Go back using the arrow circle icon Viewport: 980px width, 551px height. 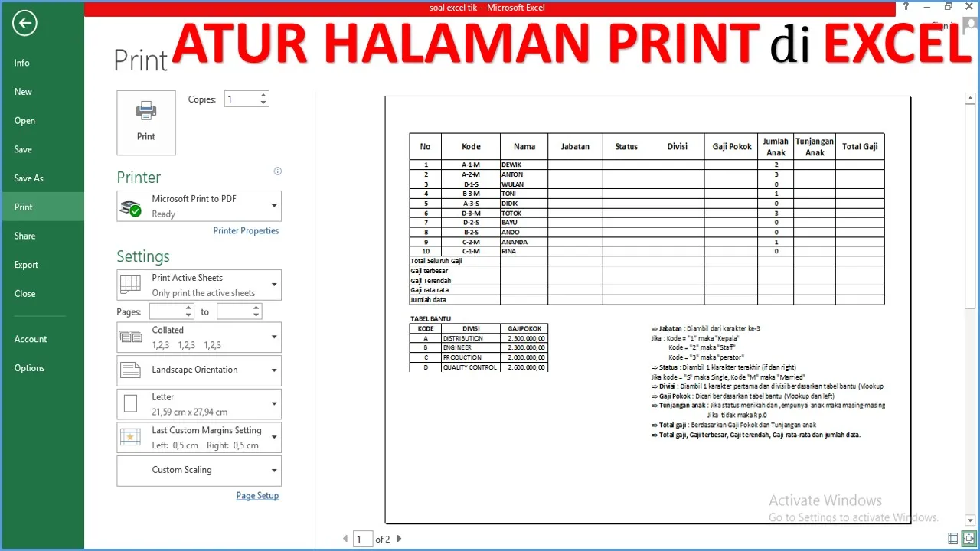pos(24,24)
